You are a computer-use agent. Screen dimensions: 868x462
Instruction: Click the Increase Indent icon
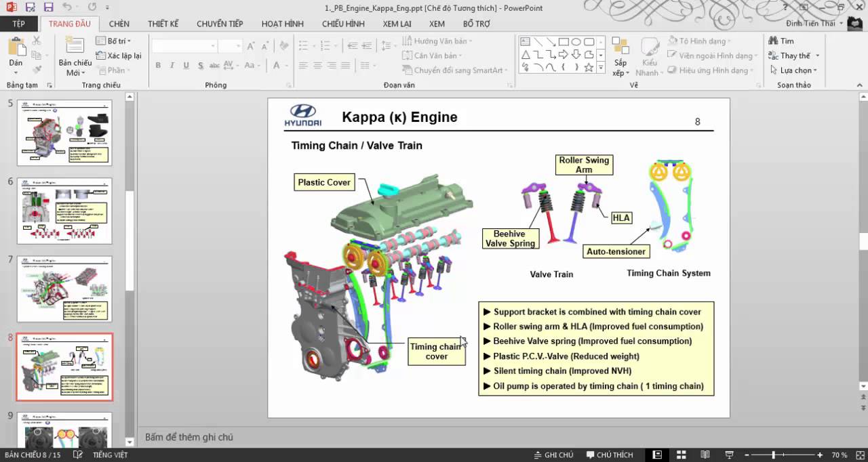tap(368, 46)
